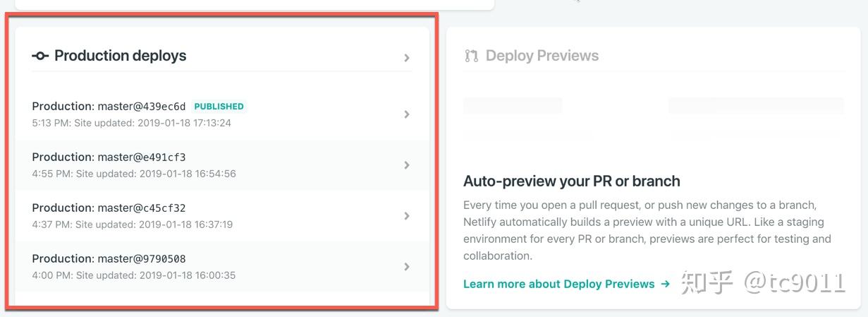Click the Auto-preview your PR or branch heading
This screenshot has width=868, height=317.
point(571,181)
